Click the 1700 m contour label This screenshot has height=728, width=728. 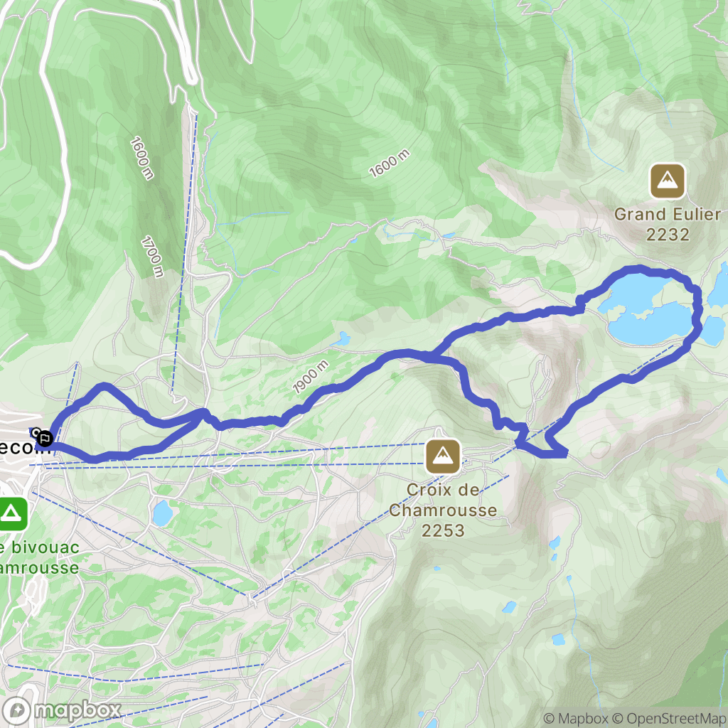click(152, 257)
